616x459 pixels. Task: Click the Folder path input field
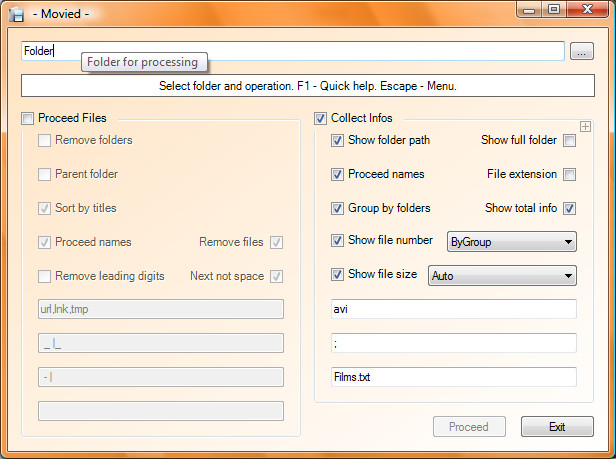293,51
